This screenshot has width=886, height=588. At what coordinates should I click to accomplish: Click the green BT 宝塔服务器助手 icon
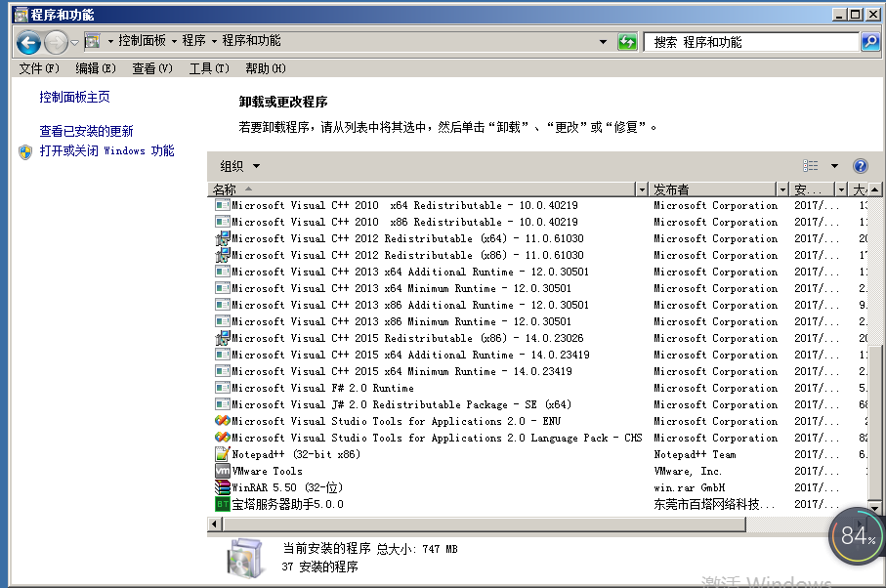223,504
